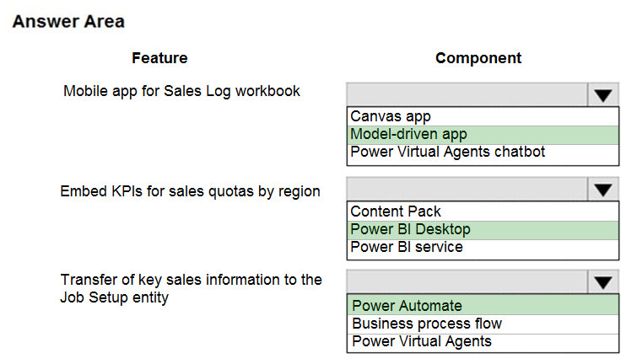Click the Job Setup component selection field

467,282
